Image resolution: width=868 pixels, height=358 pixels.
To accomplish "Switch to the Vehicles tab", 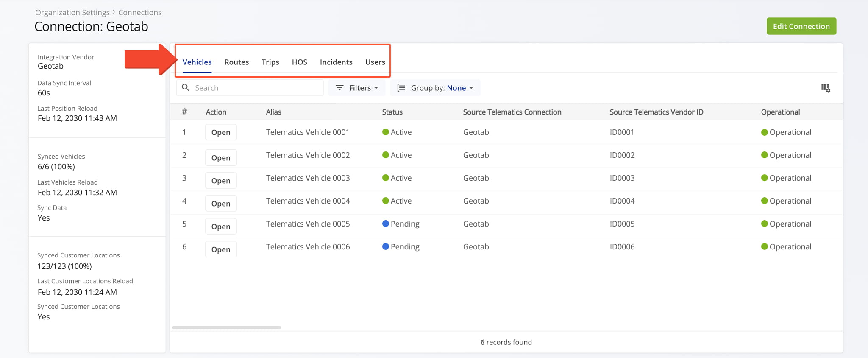I will pos(197,62).
